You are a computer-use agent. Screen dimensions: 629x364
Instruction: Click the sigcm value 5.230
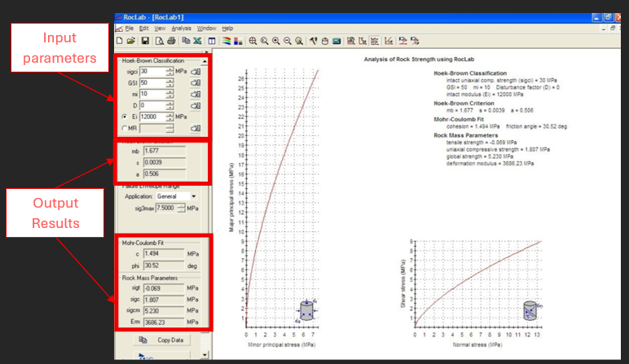click(164, 311)
